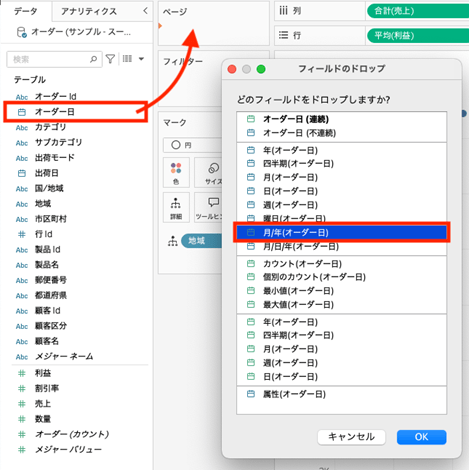Click the detail icon left of 地域 pill

click(x=173, y=241)
